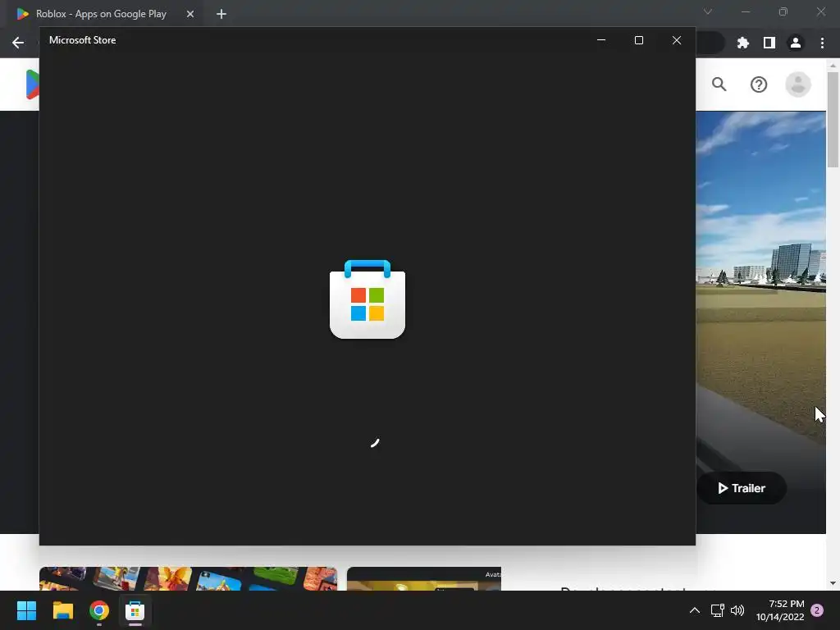Switch to Chrome from the taskbar
This screenshot has width=840, height=630.
[99, 610]
